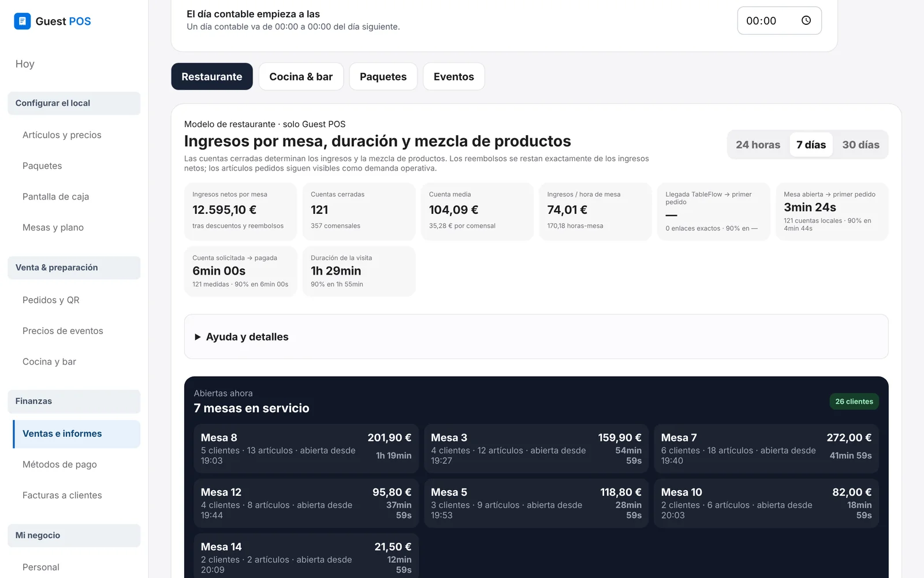Screen dimensions: 924x578
Task: Switch to the Restaurante tab
Action: coord(212,77)
